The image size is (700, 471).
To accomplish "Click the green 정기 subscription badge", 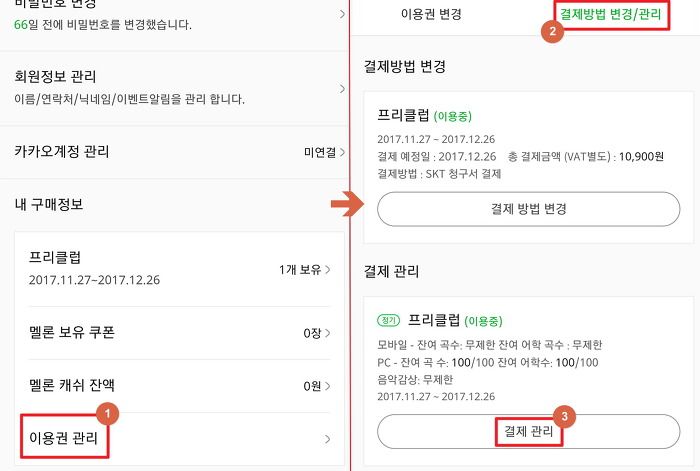I will click(389, 320).
